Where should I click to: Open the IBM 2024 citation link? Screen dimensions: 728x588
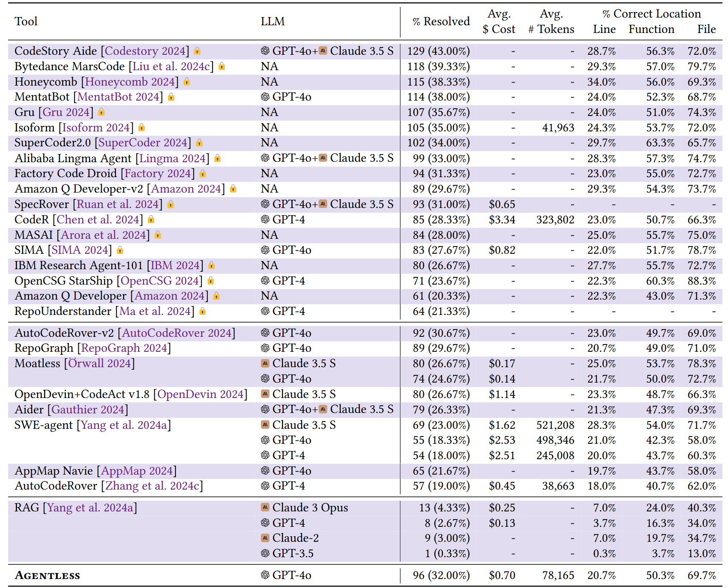pyautogui.click(x=175, y=265)
